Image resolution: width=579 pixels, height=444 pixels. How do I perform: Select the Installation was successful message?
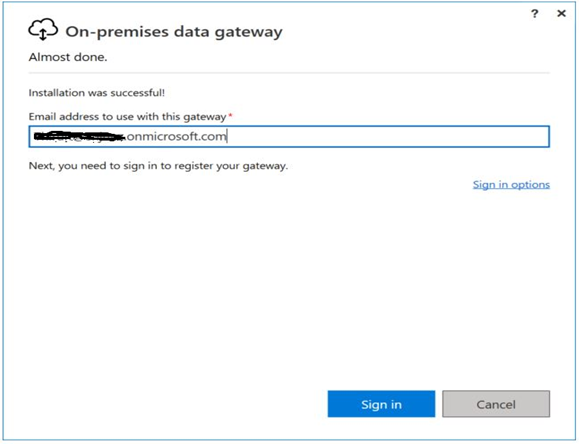click(x=97, y=93)
